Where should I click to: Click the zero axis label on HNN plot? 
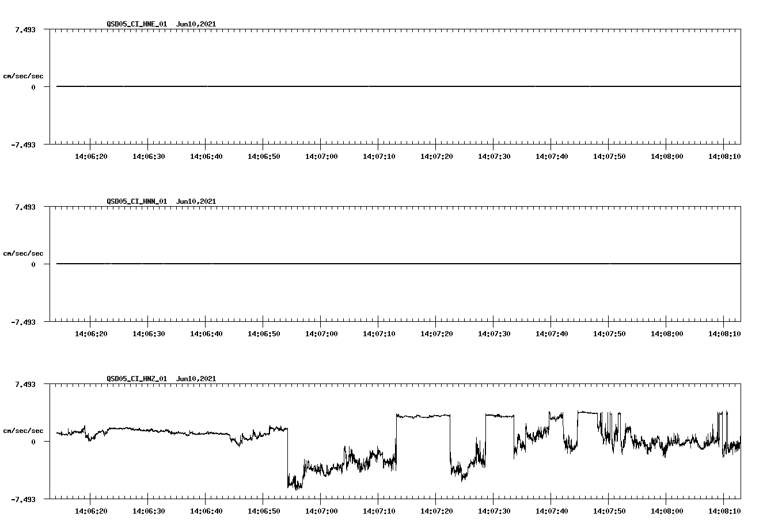33,264
